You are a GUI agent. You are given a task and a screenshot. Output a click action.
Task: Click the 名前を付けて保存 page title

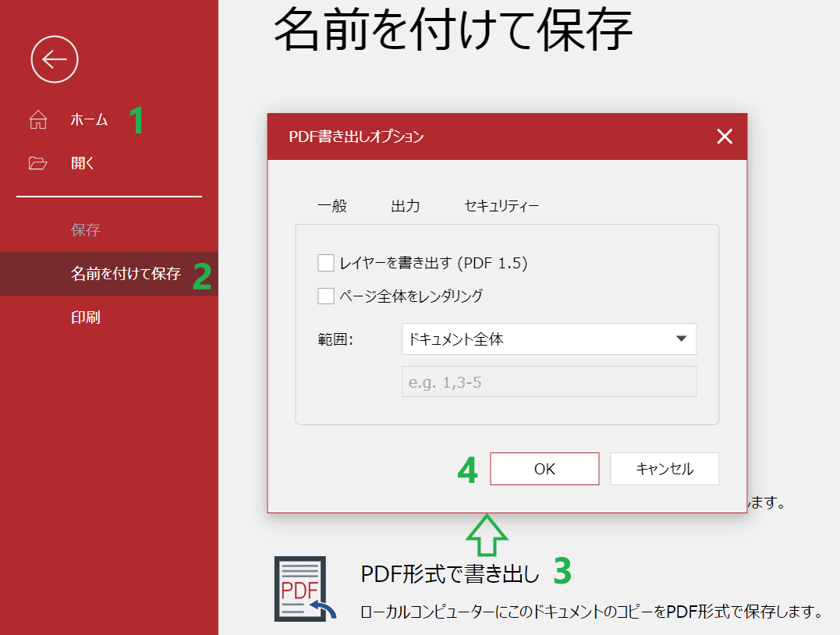click(453, 29)
